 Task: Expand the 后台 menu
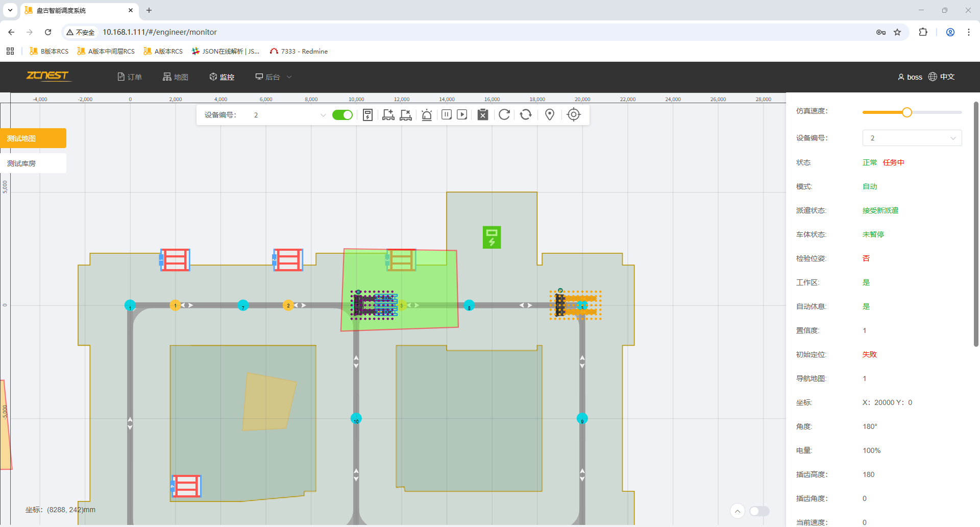pos(273,77)
